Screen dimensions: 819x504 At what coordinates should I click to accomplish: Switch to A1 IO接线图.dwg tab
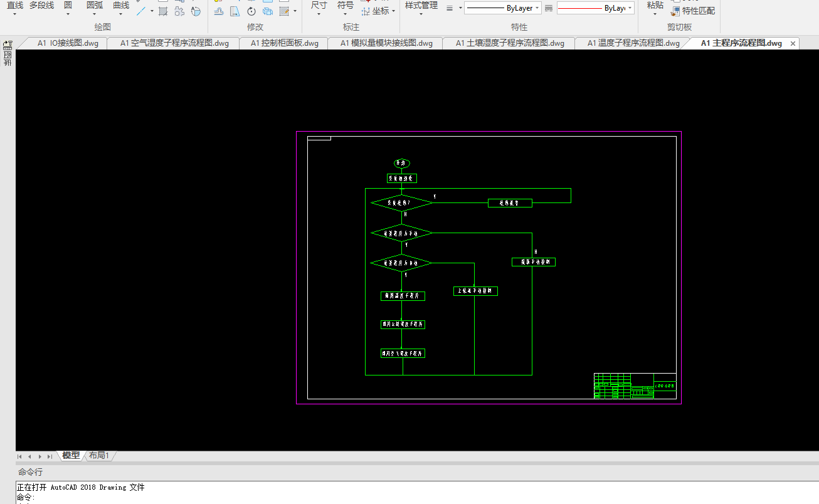coord(68,43)
